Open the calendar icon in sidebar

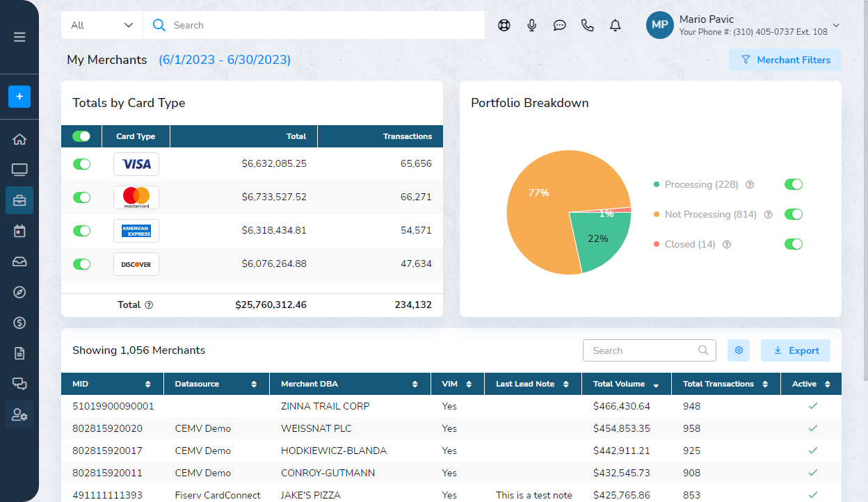[19, 231]
